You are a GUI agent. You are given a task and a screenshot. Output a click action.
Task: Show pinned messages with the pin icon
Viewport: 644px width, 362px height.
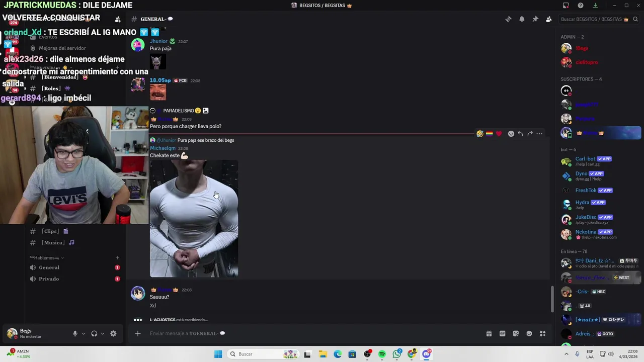[x=535, y=19]
